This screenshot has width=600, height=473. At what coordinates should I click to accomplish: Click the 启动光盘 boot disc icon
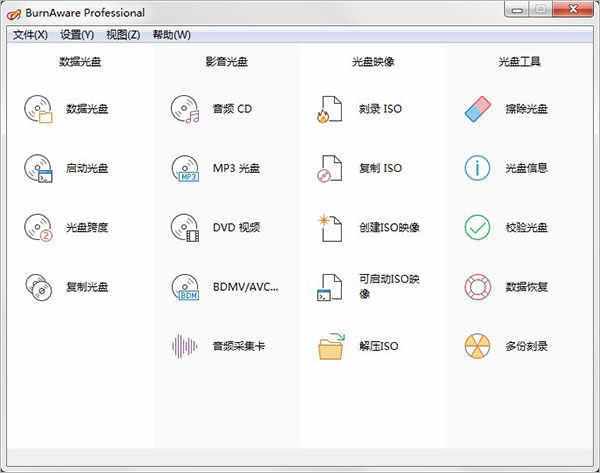tap(38, 168)
